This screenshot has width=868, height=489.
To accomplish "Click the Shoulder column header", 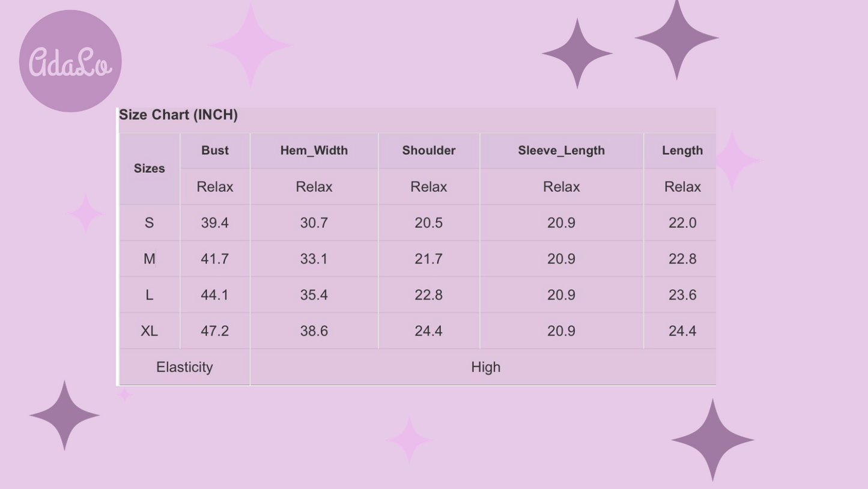I will 428,150.
